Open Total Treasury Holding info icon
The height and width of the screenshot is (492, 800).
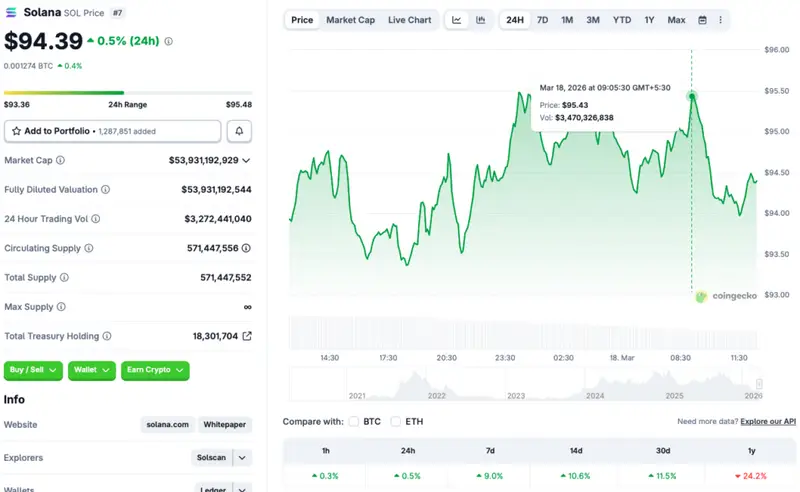pos(107,336)
